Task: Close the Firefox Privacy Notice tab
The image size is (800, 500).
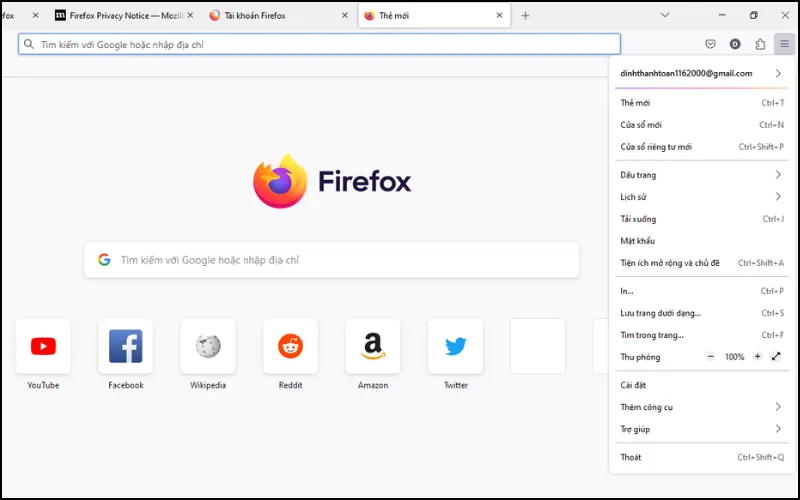Action: click(x=190, y=15)
